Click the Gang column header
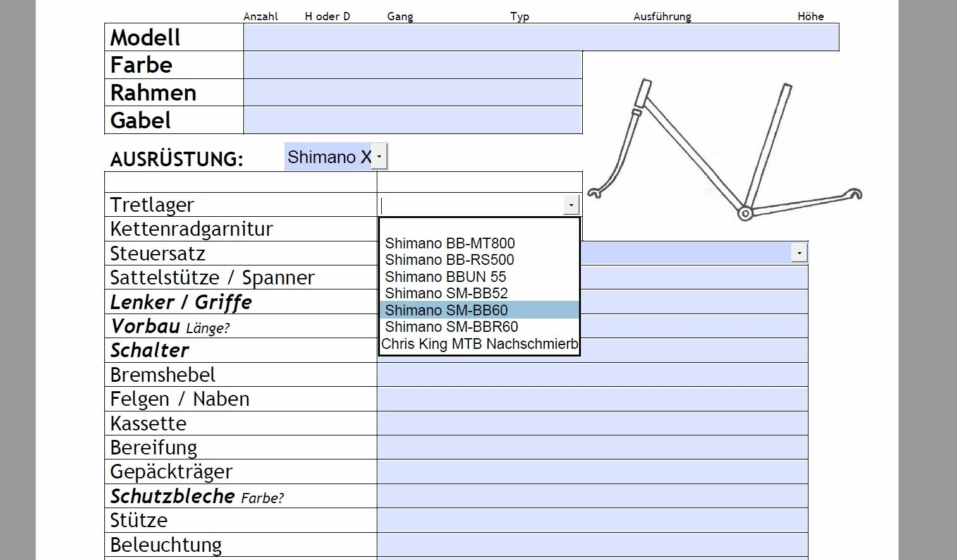Screen dimensions: 957x560 point(400,16)
